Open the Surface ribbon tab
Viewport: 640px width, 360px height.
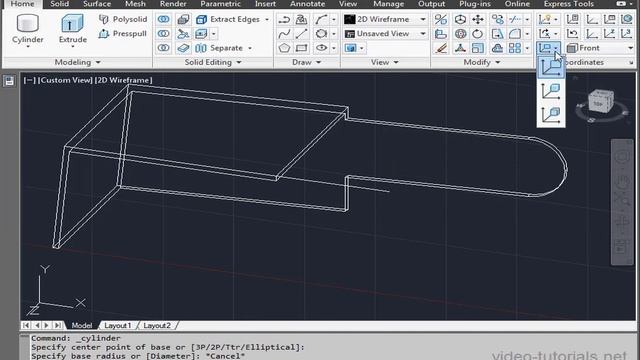[x=97, y=4]
